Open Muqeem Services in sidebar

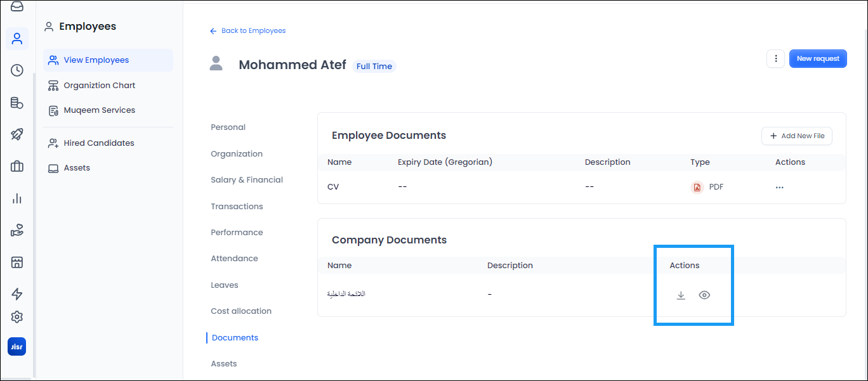(100, 110)
